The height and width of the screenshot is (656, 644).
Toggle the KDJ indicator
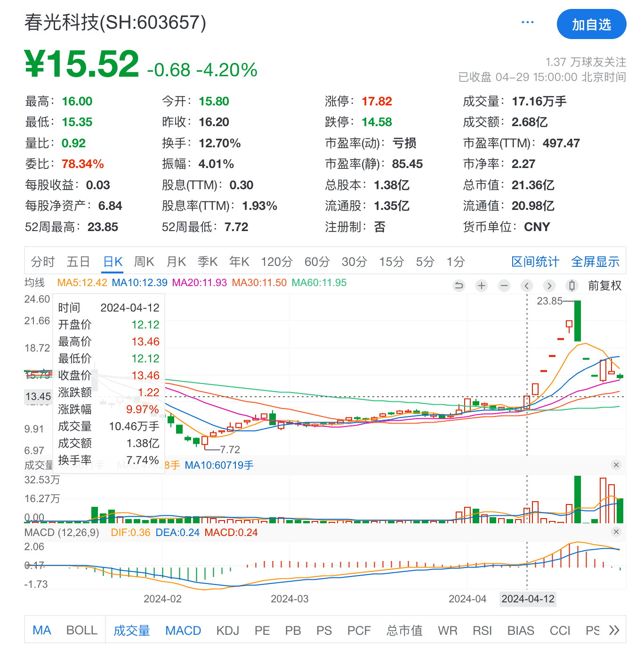pos(228,631)
